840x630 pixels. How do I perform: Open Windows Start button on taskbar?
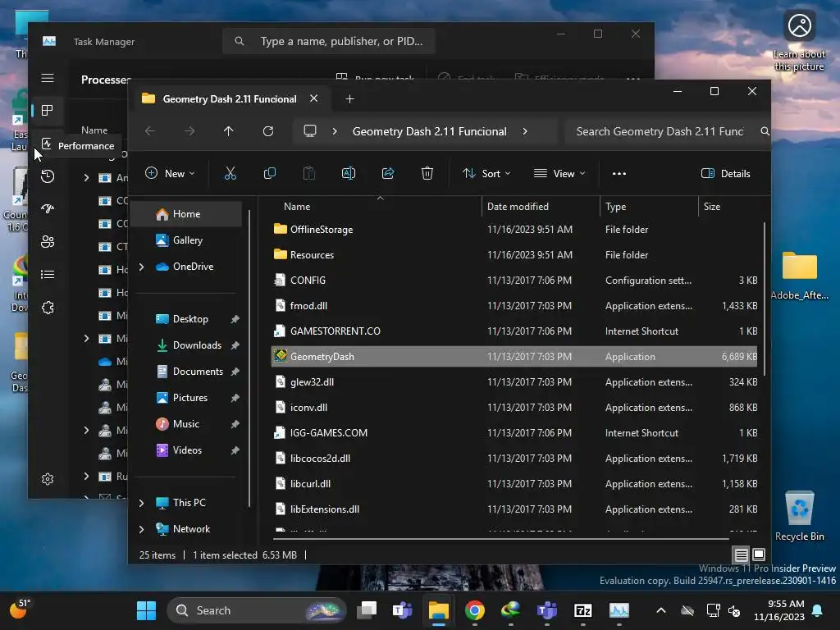(x=146, y=610)
